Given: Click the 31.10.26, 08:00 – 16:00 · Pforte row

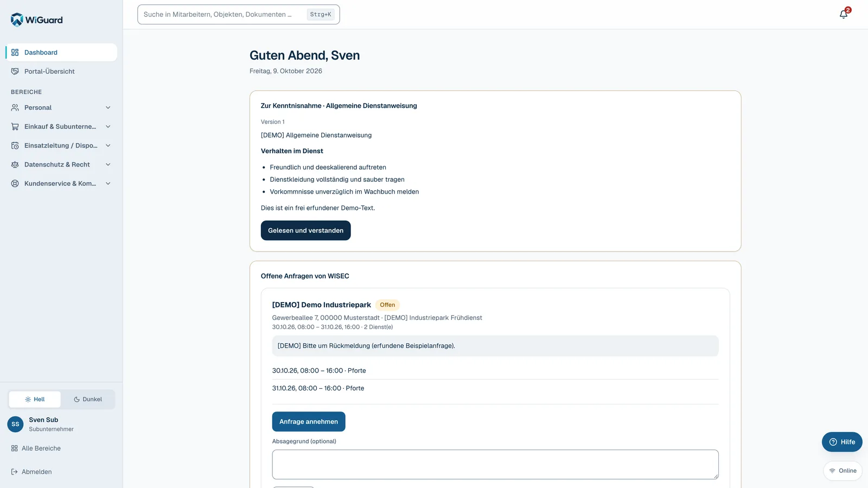Looking at the screenshot, I should point(495,388).
